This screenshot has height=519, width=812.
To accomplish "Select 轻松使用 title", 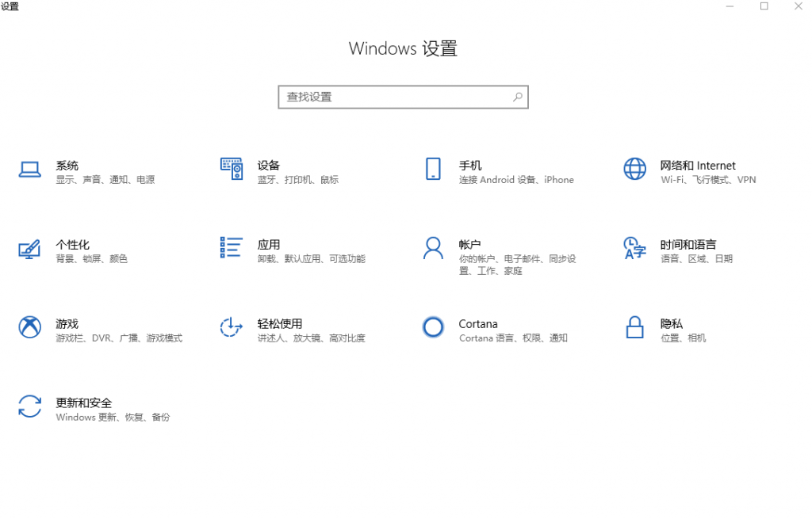I will (x=280, y=324).
